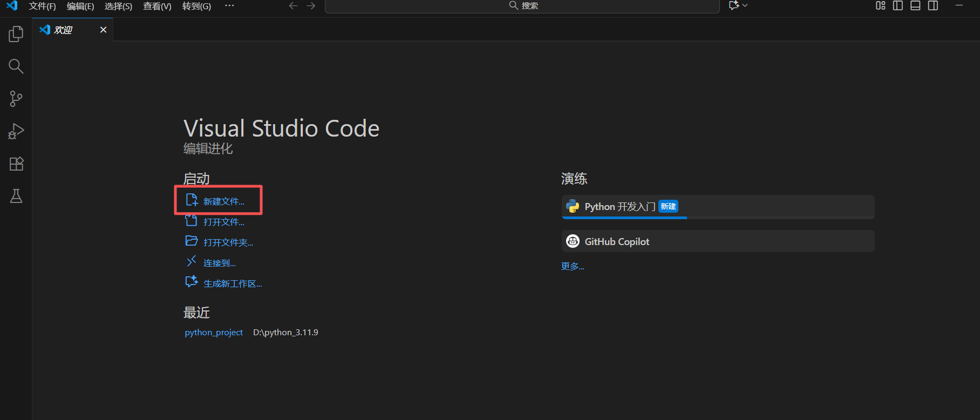Viewport: 980px width, 420px height.
Task: Open the GitHub Copilot walkthrough
Action: 718,241
